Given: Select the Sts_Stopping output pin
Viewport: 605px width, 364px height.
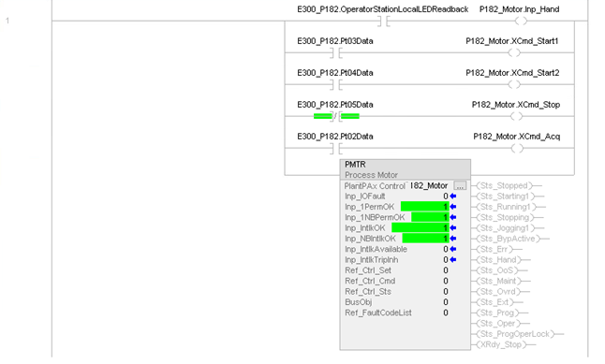Looking at the screenshot, I should 508,217.
